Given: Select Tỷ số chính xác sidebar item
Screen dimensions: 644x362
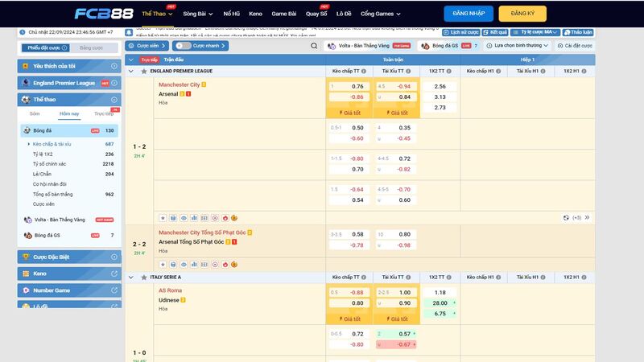Looking at the screenshot, I should (69, 164).
